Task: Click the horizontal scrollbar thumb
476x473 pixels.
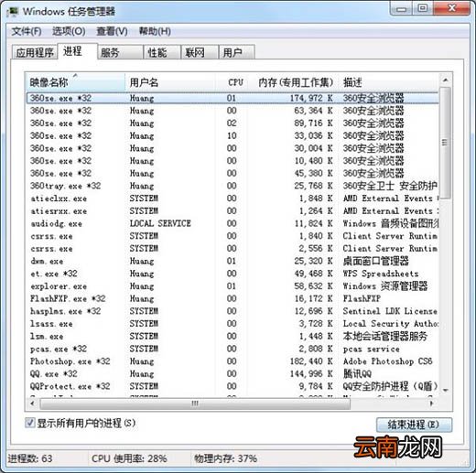Action: click(195, 403)
